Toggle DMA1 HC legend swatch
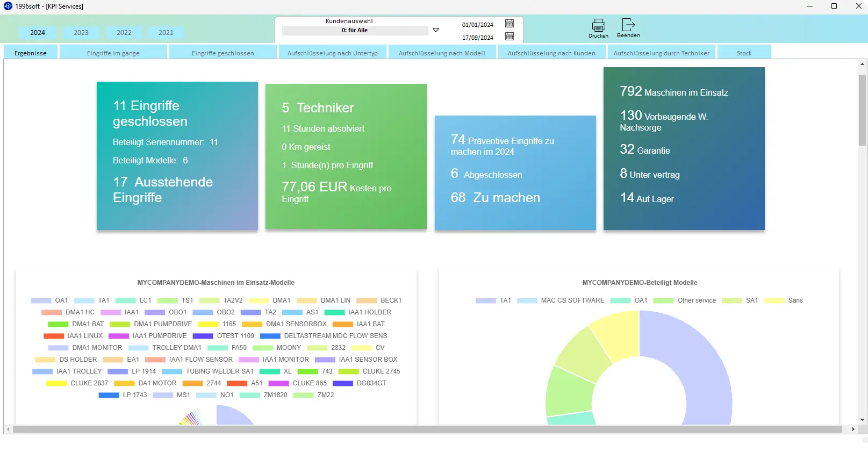This screenshot has width=868, height=459. (x=52, y=312)
